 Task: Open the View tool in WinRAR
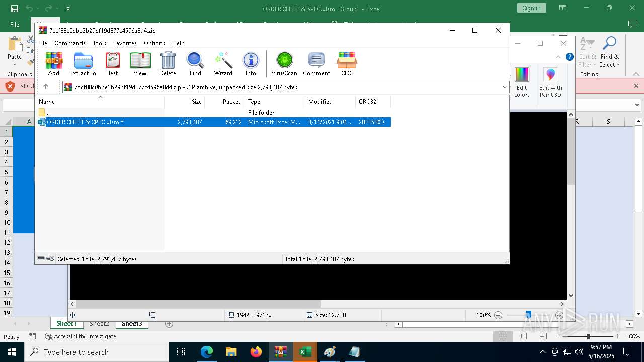click(140, 64)
